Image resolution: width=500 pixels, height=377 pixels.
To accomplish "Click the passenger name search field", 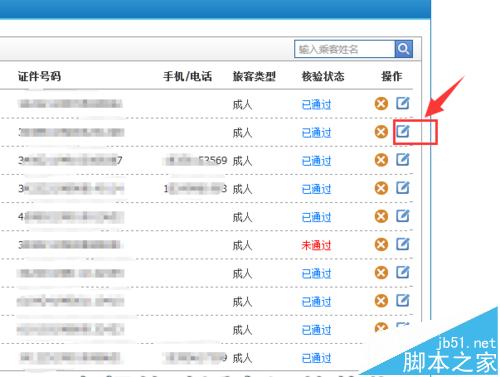I will [x=344, y=49].
